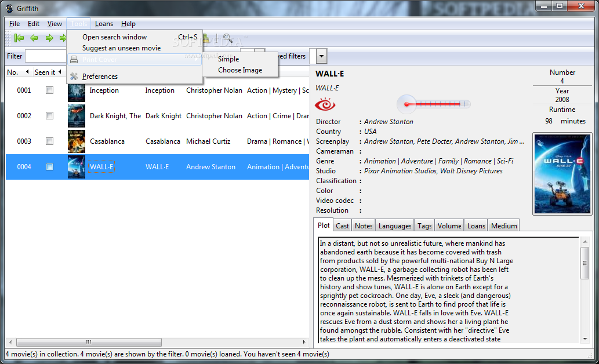Click the plot scrollbar up arrow

[585, 242]
